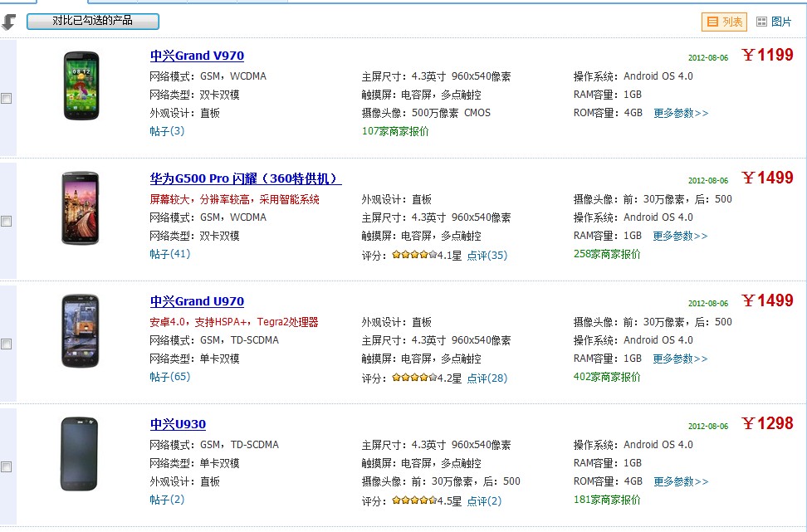Tick the checkbox for 中兴Grand U970
The image size is (807, 532).
click(x=6, y=344)
